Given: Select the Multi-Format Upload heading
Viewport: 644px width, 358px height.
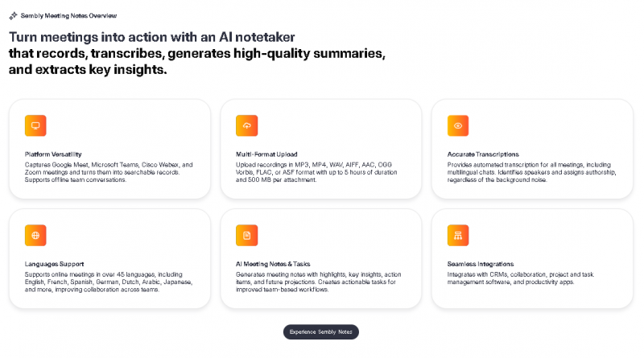Looking at the screenshot, I should (x=265, y=154).
